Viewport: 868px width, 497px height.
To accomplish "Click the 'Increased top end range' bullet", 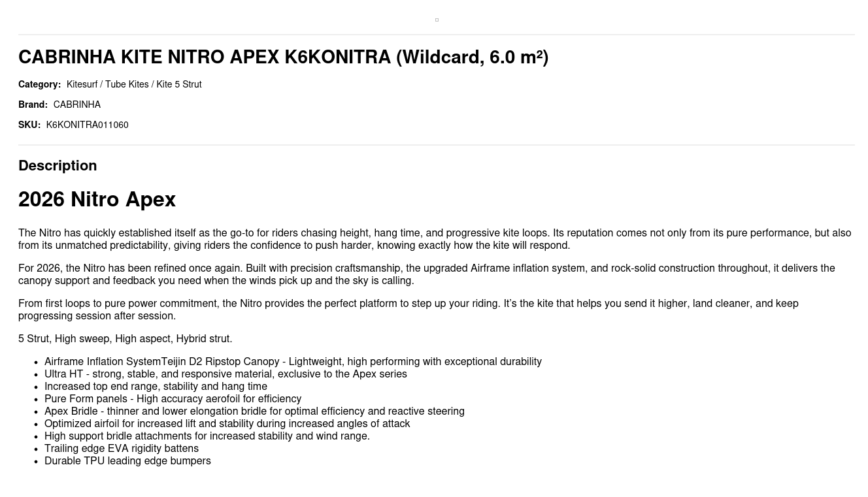I will [x=156, y=387].
